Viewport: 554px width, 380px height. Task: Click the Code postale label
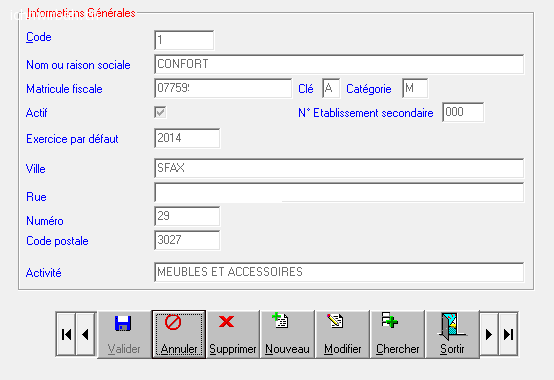[57, 241]
